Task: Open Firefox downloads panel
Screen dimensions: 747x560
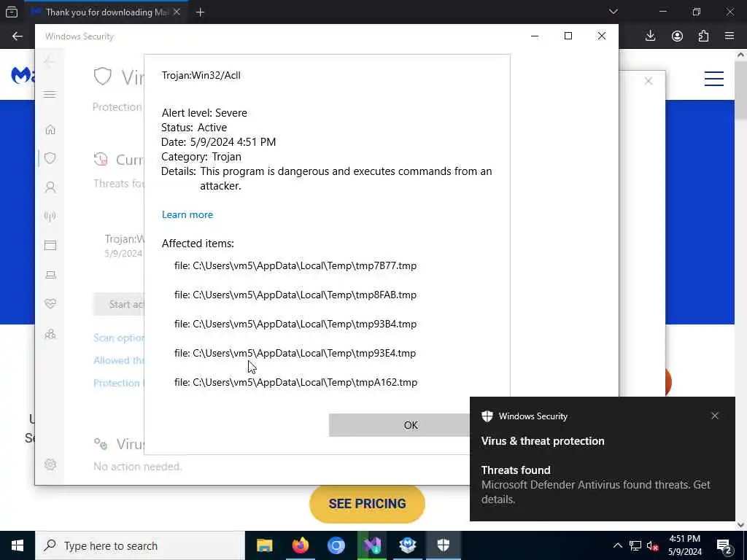Action: (x=650, y=36)
